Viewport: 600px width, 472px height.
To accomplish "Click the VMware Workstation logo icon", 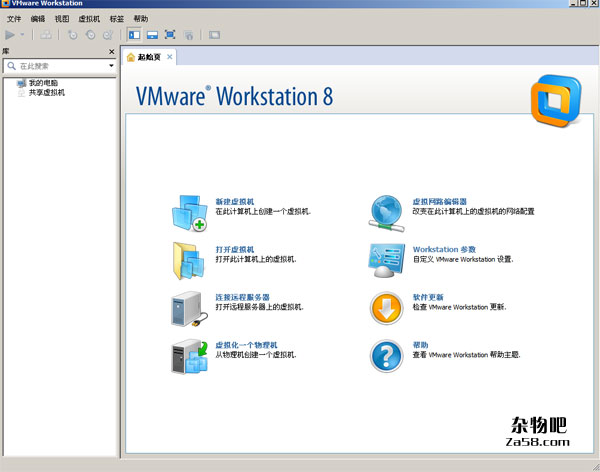I will point(556,101).
